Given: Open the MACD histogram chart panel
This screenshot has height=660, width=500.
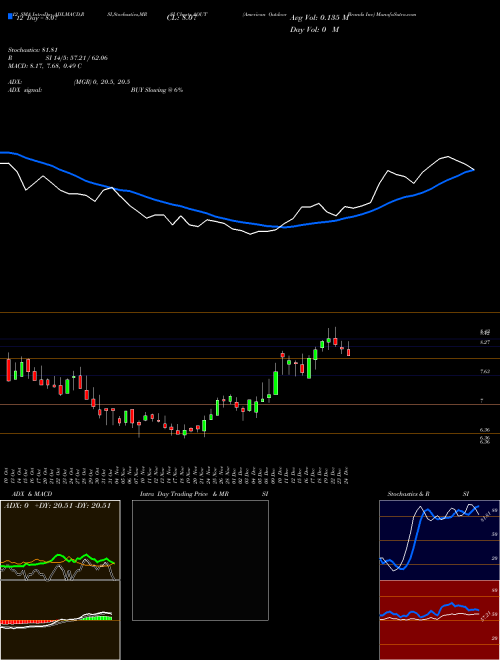Looking at the screenshot, I should click(x=60, y=620).
